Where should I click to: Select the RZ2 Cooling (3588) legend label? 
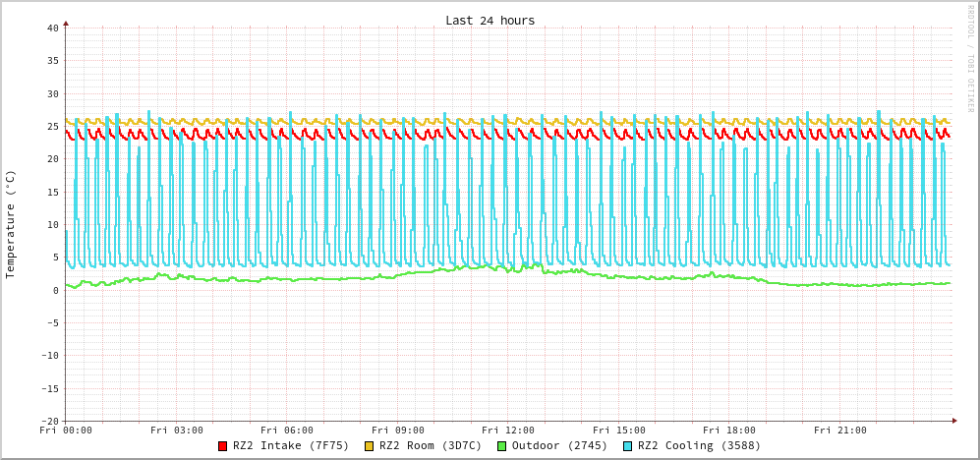point(699,445)
